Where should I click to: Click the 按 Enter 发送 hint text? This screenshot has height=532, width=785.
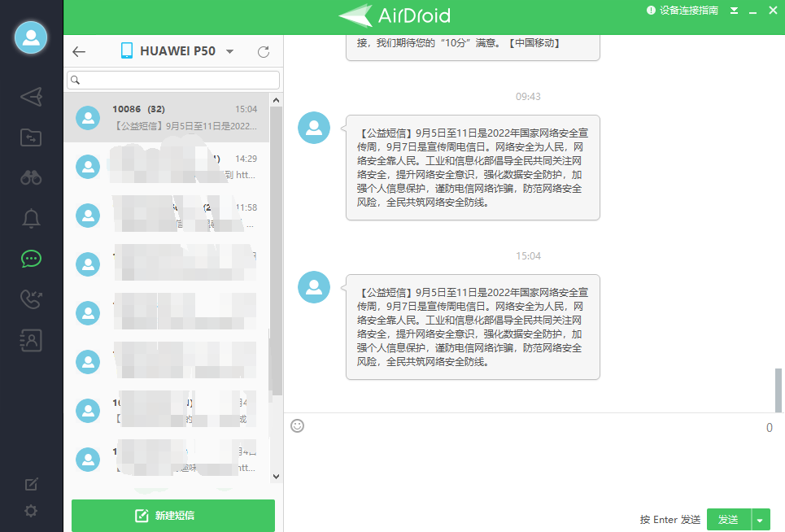669,520
